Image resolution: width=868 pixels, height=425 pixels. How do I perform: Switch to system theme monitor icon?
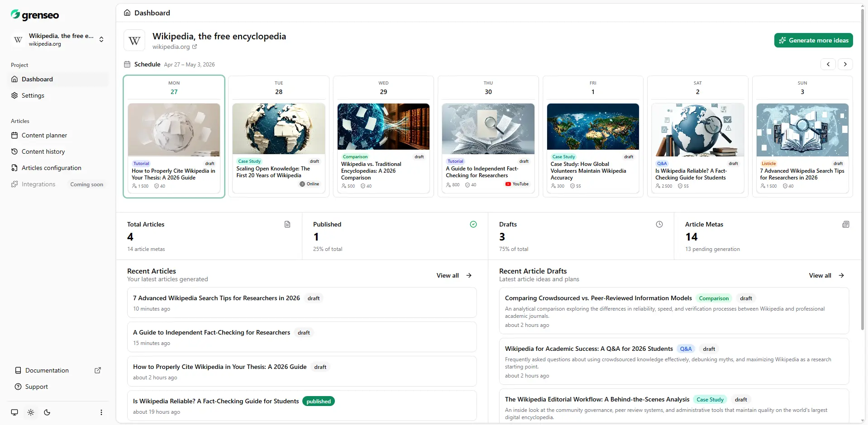click(14, 412)
